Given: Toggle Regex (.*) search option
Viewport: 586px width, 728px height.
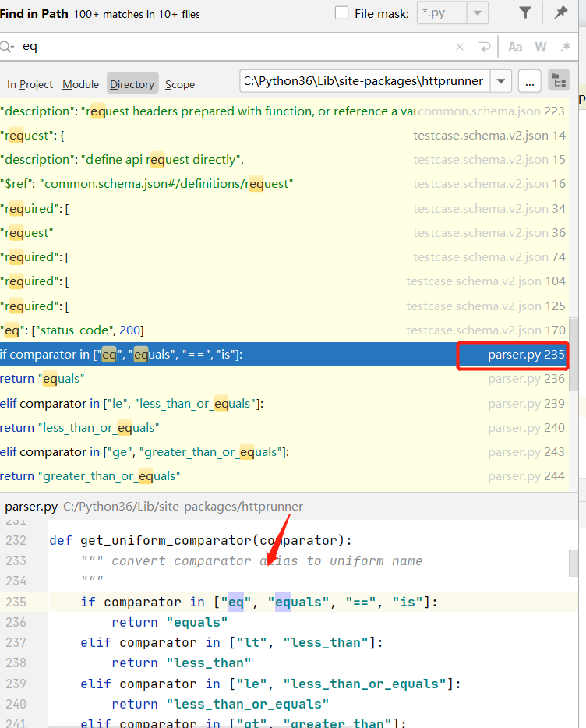Looking at the screenshot, I should (565, 47).
